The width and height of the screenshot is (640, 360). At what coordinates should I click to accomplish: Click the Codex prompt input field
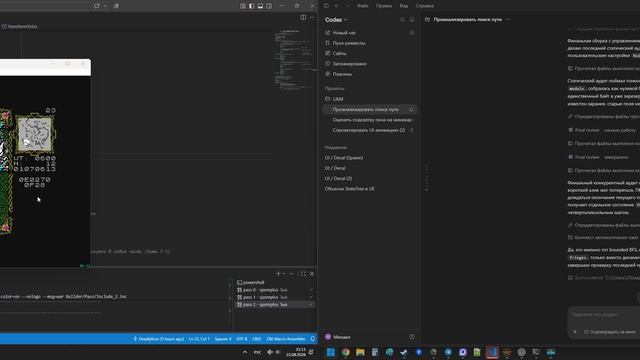pyautogui.click(x=604, y=315)
